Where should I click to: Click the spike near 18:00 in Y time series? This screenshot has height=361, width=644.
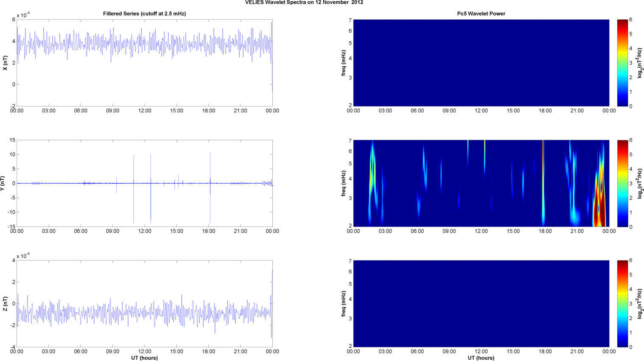tap(210, 187)
